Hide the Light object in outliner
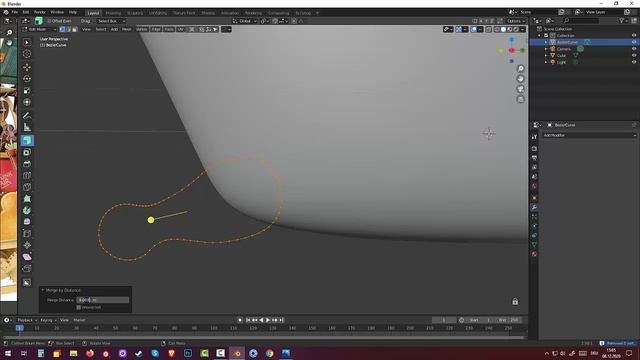 634,62
